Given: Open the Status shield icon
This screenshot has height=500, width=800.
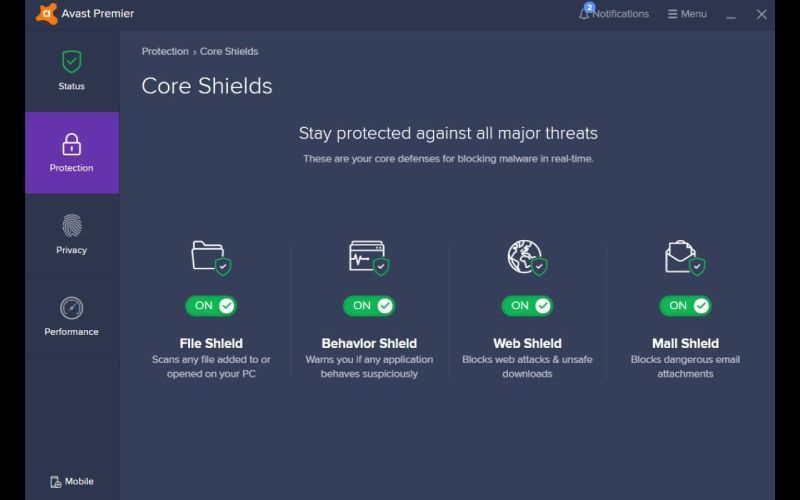Looking at the screenshot, I should [71, 62].
